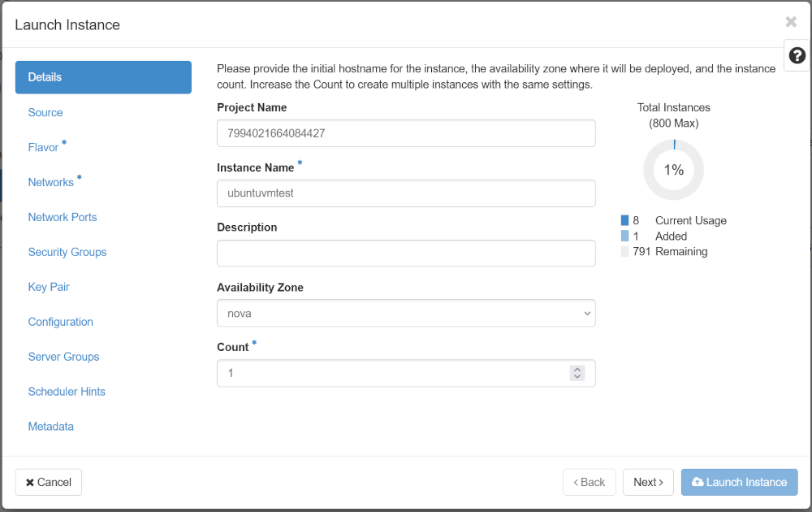Click the Cancel button
Screen dimensions: 812x512
(48, 482)
